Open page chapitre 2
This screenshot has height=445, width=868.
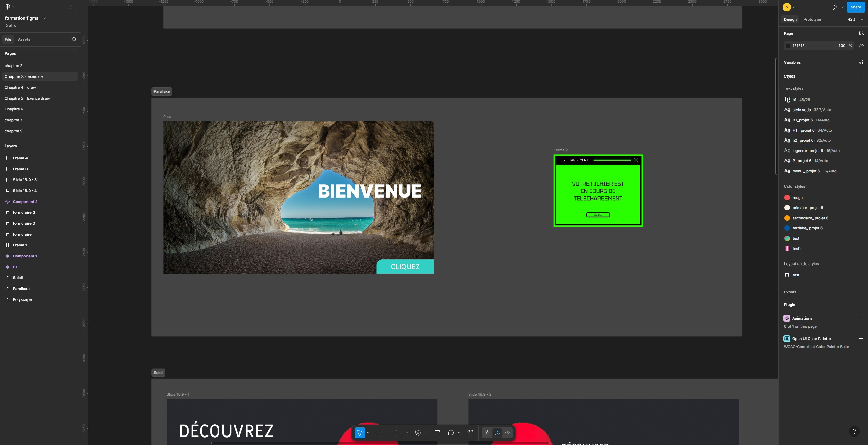[14, 66]
